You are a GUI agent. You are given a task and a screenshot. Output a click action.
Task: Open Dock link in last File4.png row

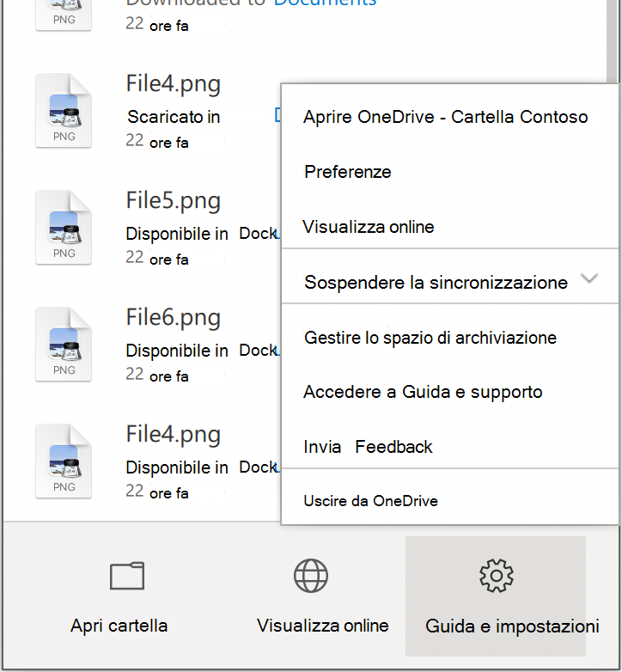tap(259, 467)
